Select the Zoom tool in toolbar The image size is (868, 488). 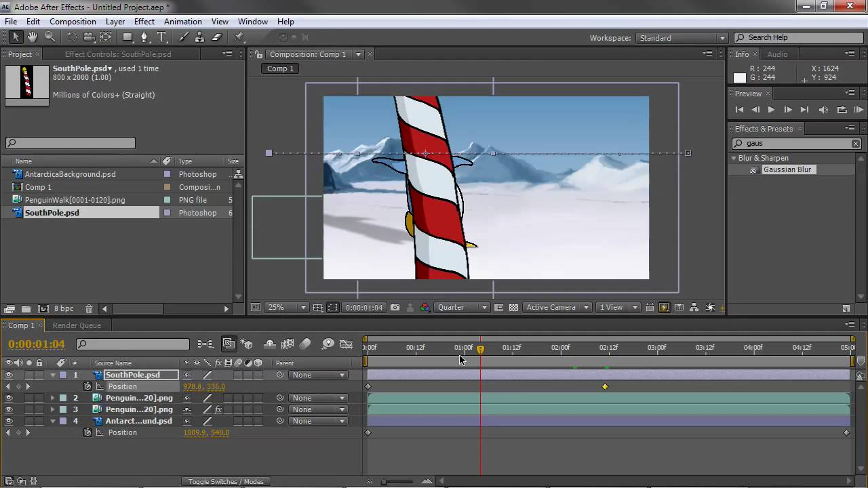point(50,37)
